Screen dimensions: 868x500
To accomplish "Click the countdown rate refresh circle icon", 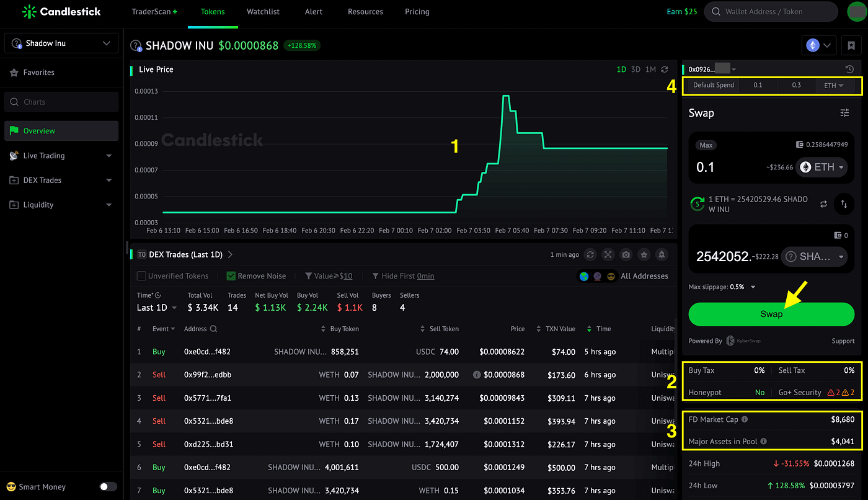I will pyautogui.click(x=698, y=203).
